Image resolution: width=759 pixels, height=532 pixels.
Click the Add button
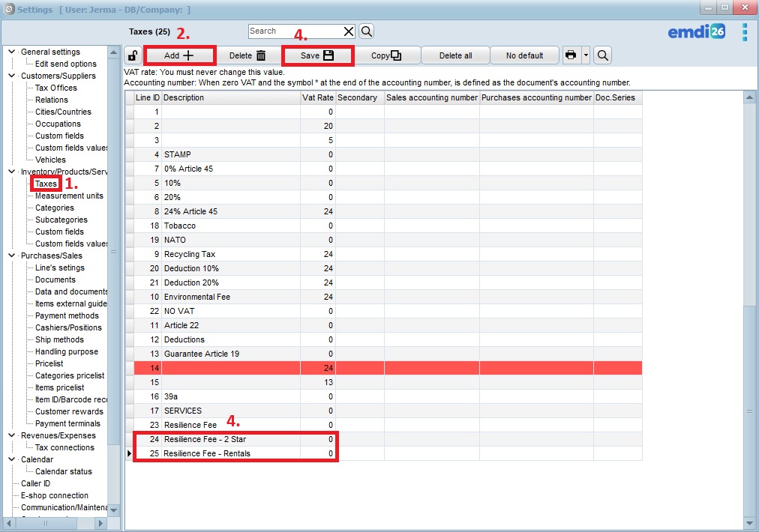pos(179,55)
